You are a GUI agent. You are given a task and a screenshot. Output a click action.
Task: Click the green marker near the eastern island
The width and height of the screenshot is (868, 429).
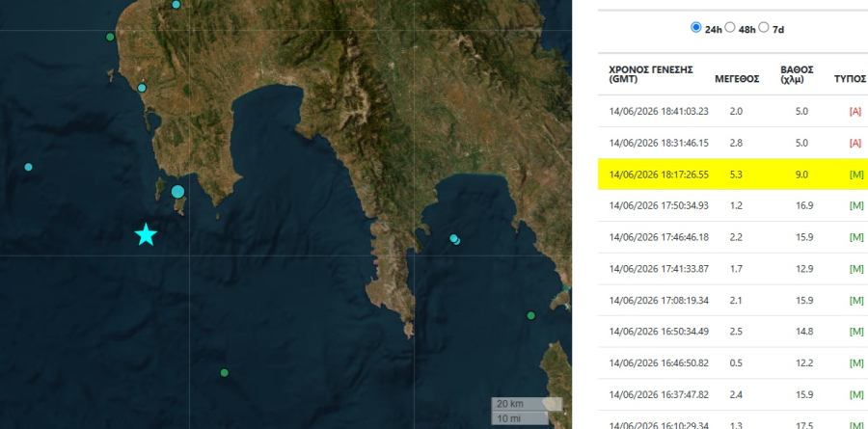(530, 315)
